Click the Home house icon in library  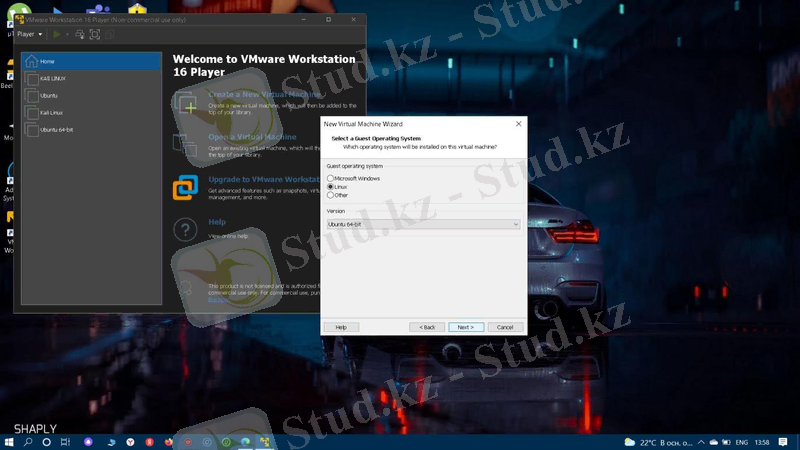coord(31,61)
